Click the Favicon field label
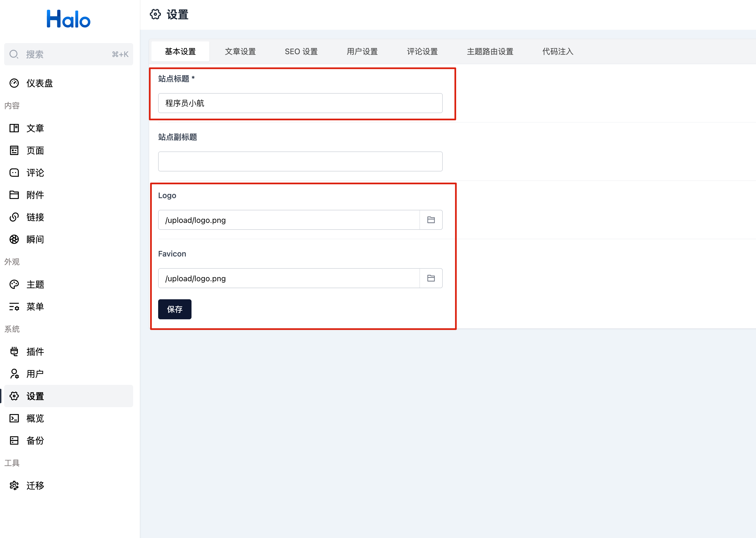756x538 pixels. point(172,254)
